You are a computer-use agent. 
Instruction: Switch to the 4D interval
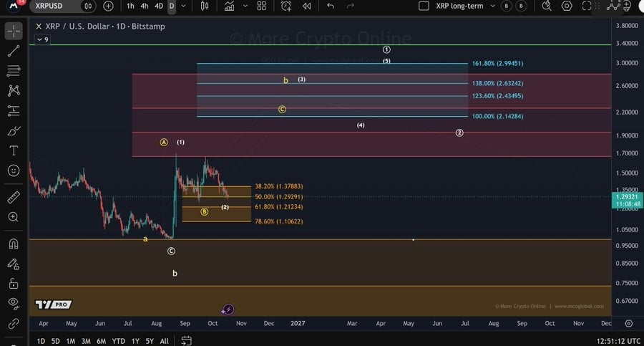tap(159, 6)
